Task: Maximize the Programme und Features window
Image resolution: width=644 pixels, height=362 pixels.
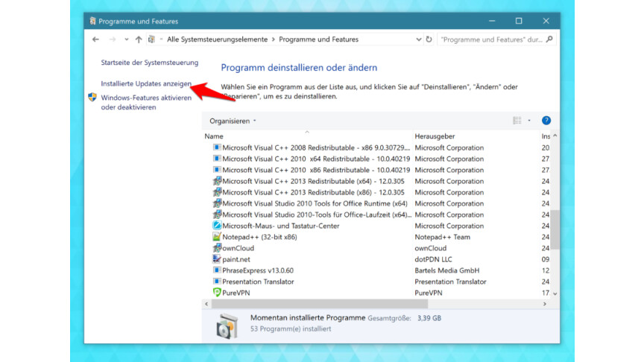Action: [519, 21]
